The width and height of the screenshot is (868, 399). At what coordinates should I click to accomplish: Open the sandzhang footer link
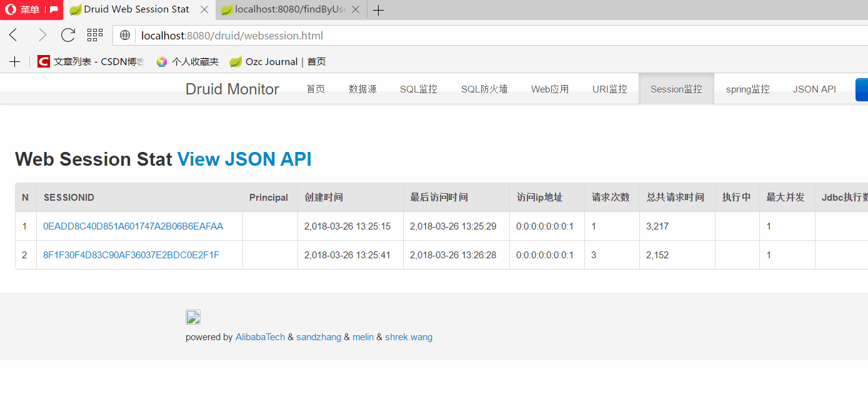click(319, 337)
